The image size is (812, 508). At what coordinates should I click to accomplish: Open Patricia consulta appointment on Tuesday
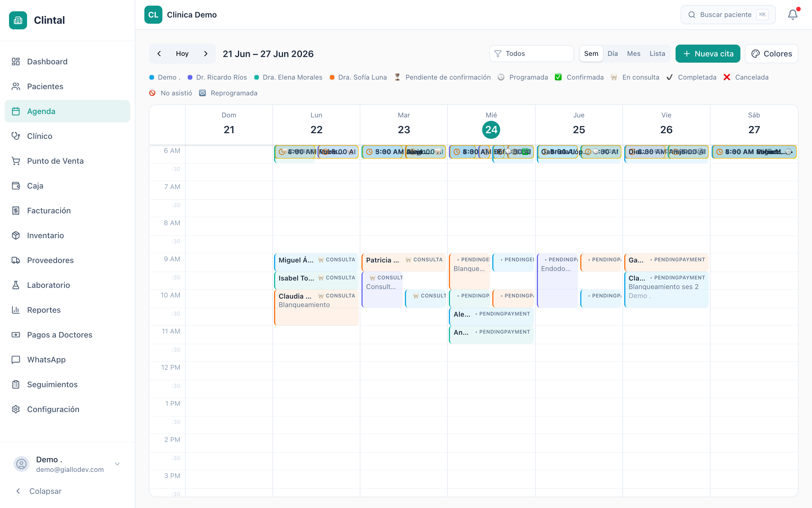coord(404,262)
